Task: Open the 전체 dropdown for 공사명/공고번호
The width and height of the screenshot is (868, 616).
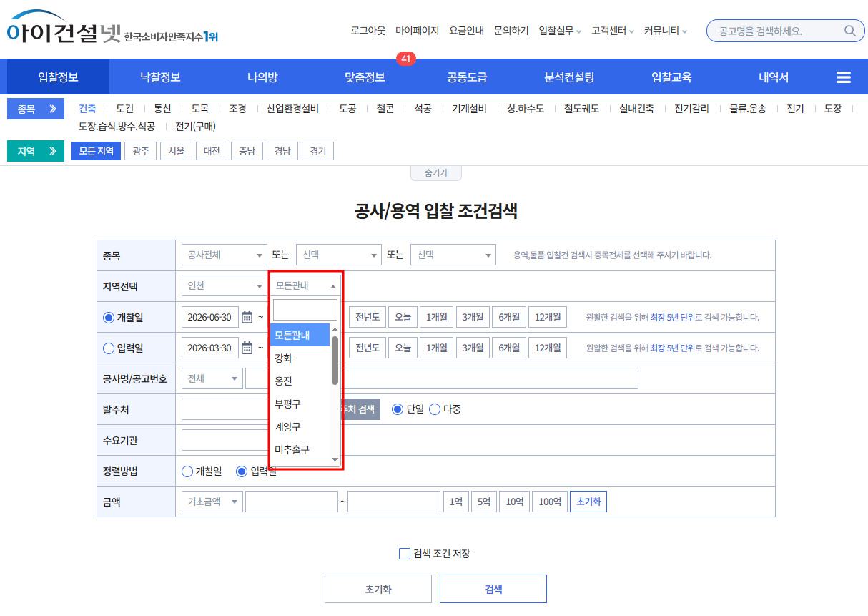Action: (212, 378)
